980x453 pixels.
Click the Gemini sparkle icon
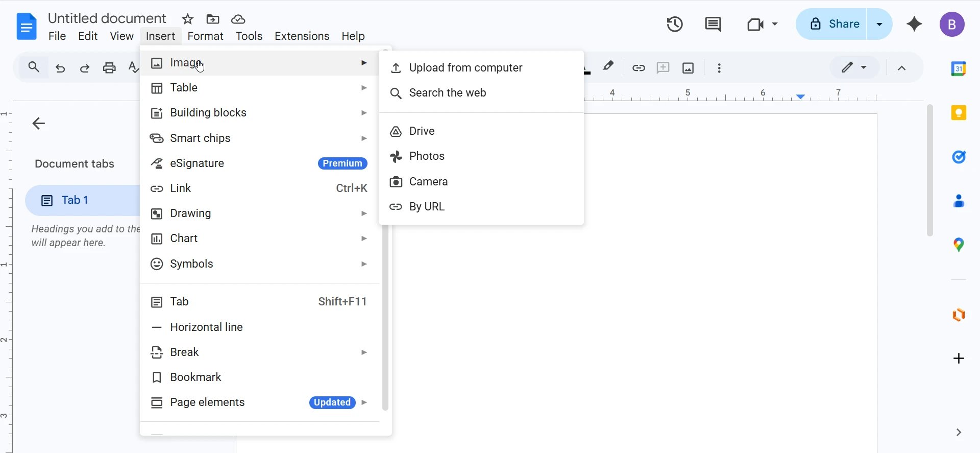914,24
